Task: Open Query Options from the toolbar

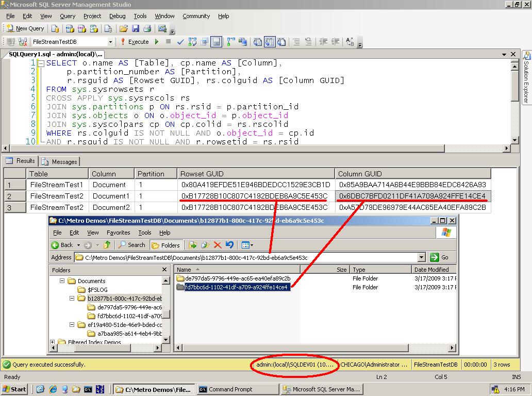Action: tap(204, 42)
